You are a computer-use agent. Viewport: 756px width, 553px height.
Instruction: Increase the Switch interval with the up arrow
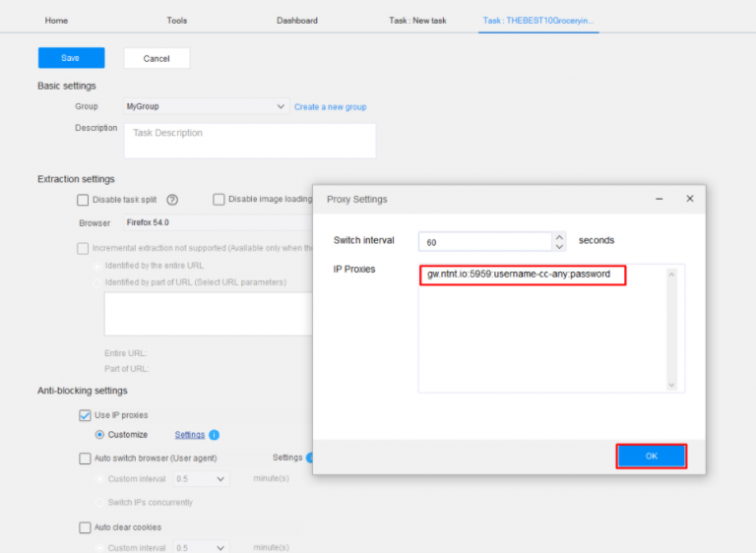pos(559,237)
